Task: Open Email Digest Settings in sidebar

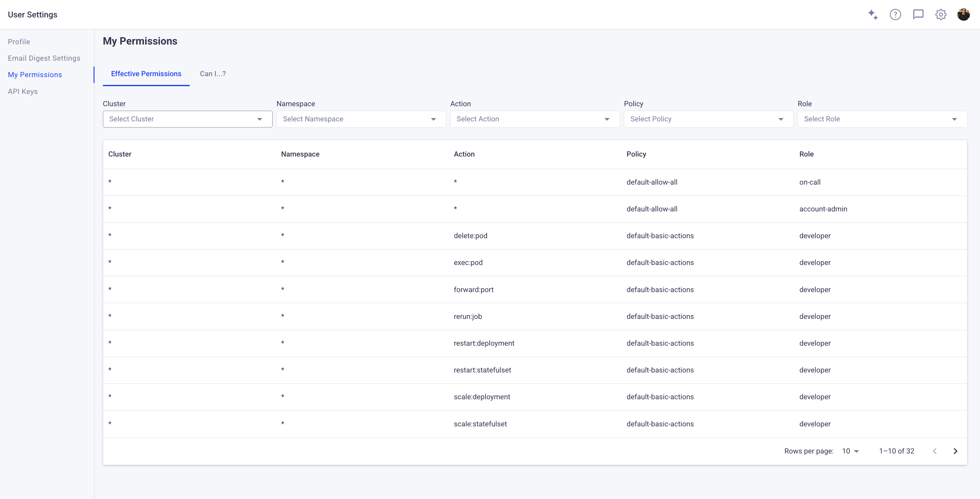Action: click(x=44, y=58)
